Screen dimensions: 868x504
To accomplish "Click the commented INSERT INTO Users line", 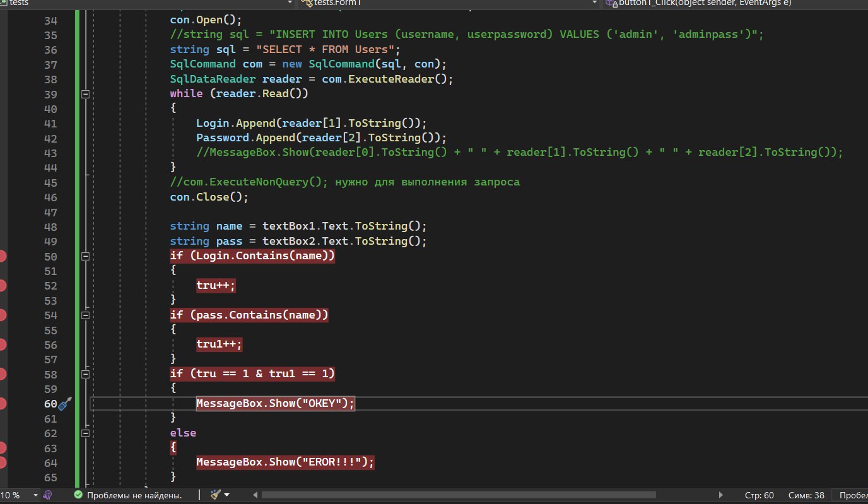I will [x=467, y=35].
